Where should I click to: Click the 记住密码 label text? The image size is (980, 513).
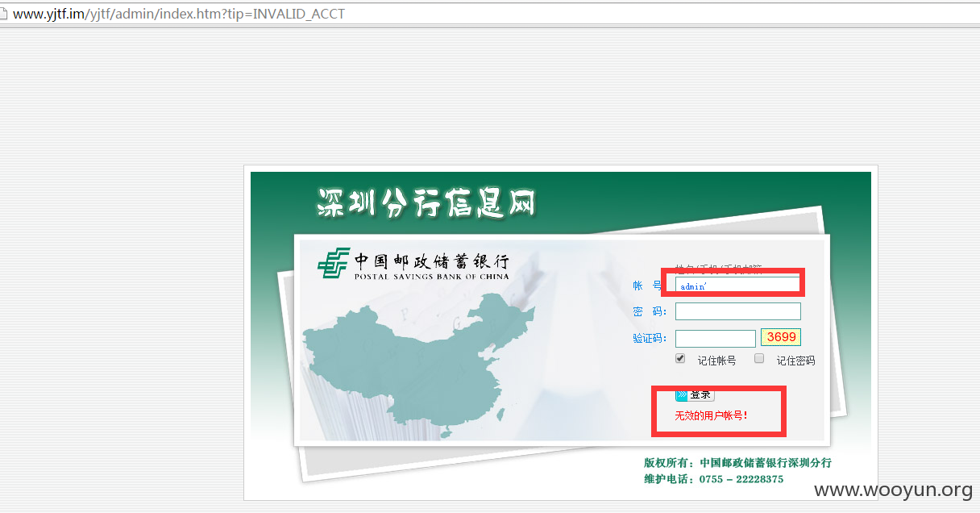click(x=795, y=361)
